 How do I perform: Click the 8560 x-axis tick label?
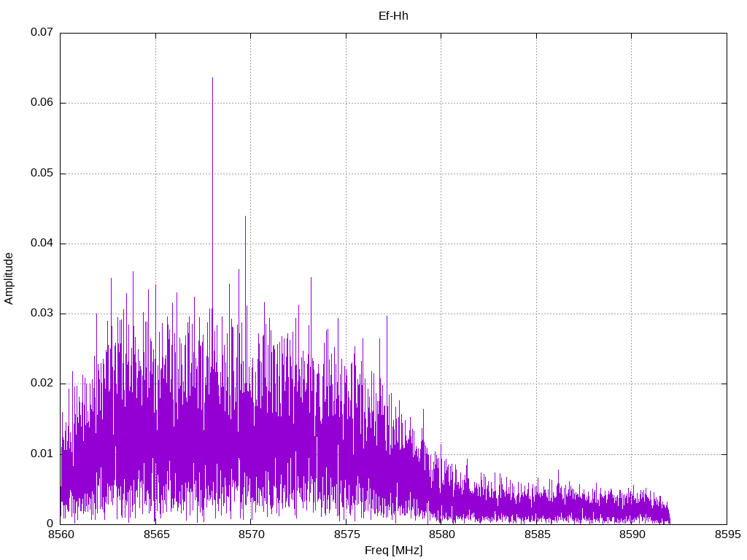point(60,534)
